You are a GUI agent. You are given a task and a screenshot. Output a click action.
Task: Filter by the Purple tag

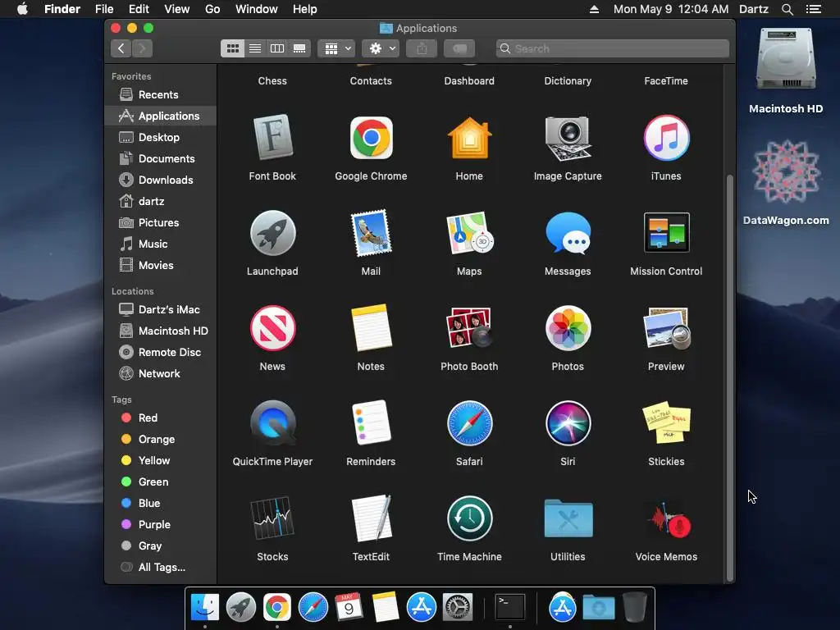161,525
